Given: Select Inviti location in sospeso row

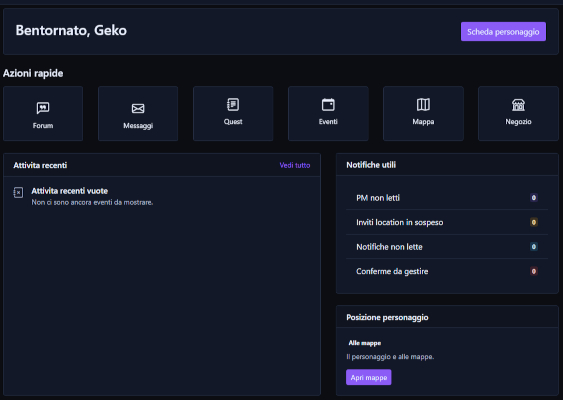Looking at the screenshot, I should click(447, 222).
